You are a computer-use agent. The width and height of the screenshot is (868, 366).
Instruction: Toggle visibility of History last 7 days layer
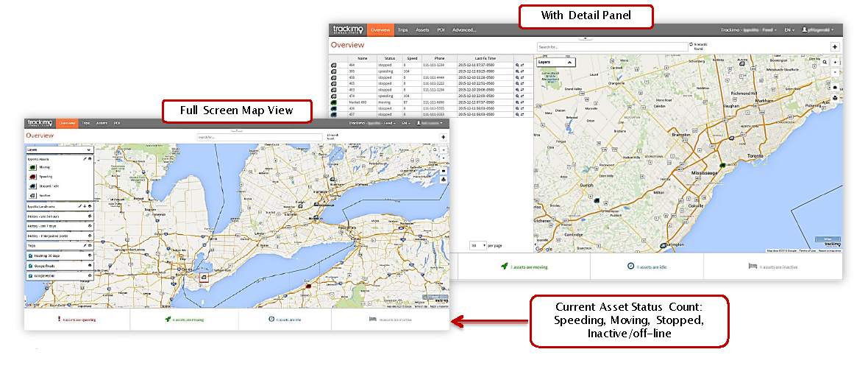point(90,226)
